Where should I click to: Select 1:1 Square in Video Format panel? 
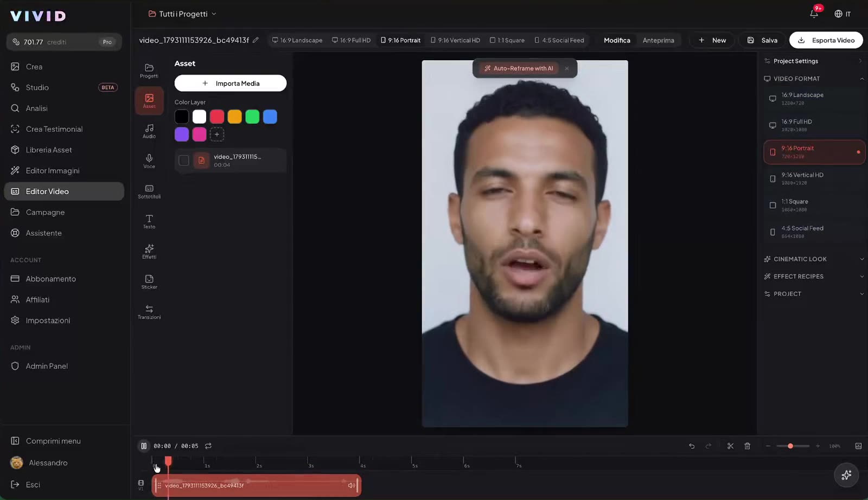pos(813,205)
